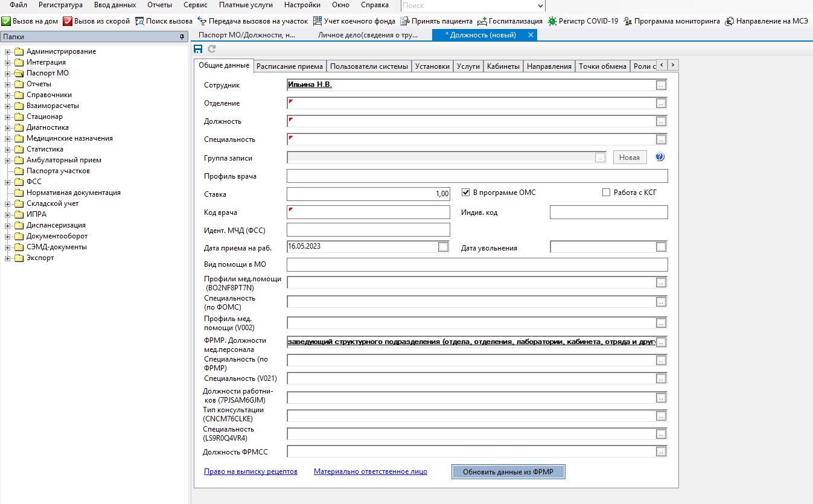Click the Ставка input field
Viewport: 813px width, 504px height.
click(x=368, y=194)
